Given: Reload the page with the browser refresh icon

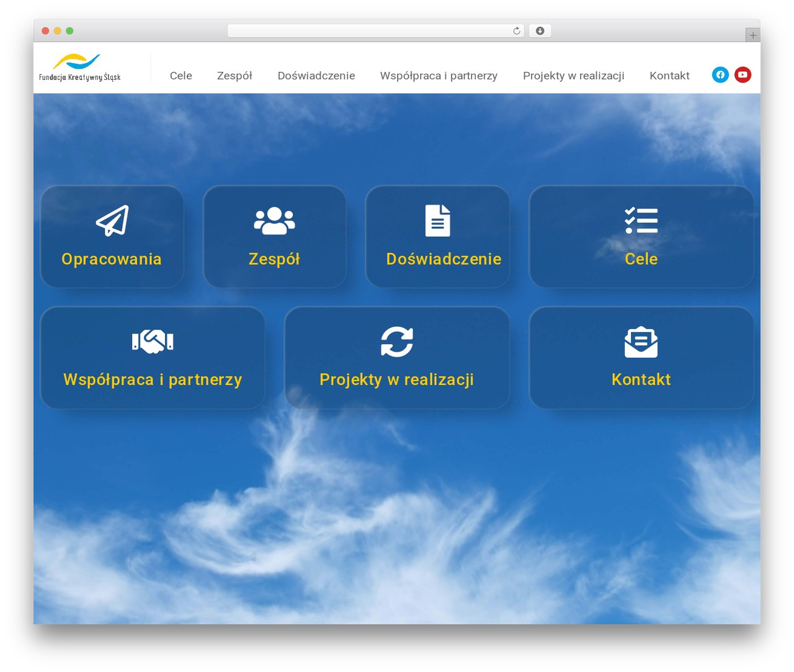Looking at the screenshot, I should [517, 31].
